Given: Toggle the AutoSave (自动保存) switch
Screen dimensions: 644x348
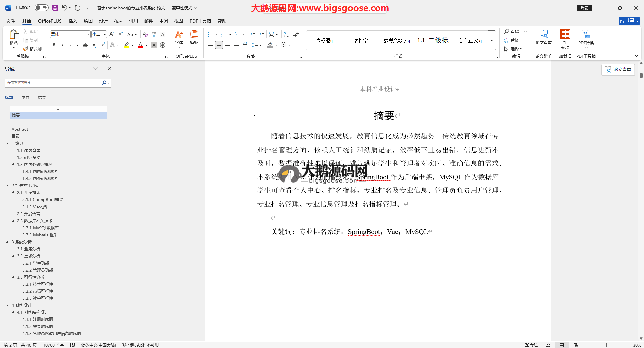Looking at the screenshot, I should [42, 8].
